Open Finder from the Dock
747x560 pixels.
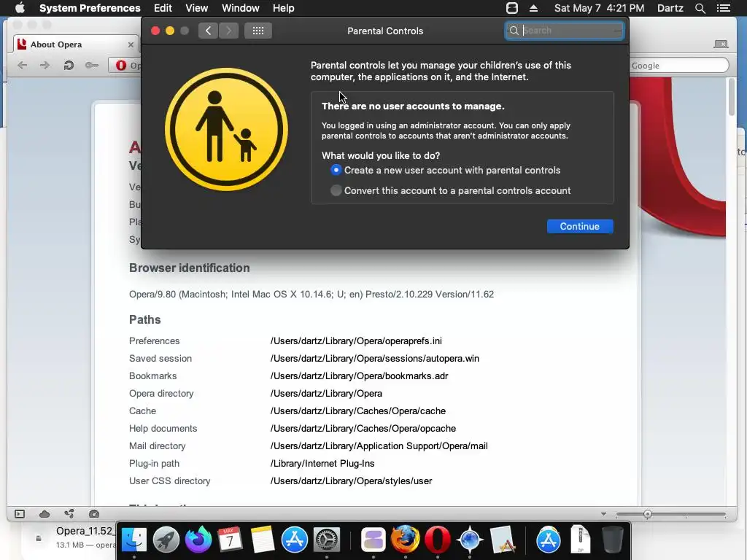tap(134, 540)
